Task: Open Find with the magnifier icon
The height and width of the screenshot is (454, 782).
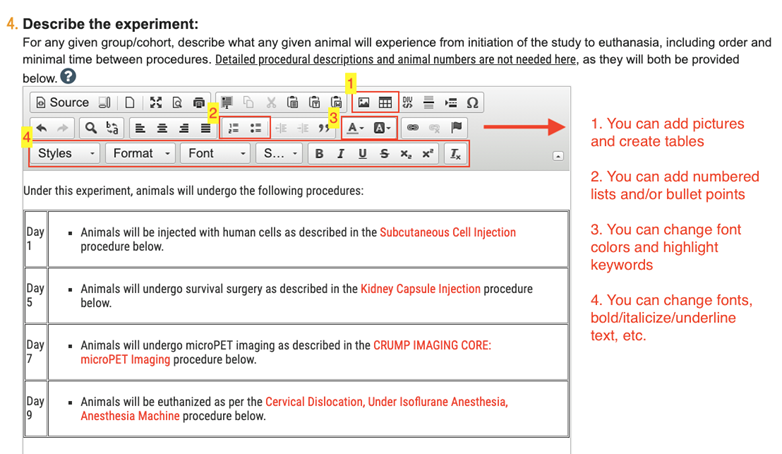Action: click(x=90, y=128)
